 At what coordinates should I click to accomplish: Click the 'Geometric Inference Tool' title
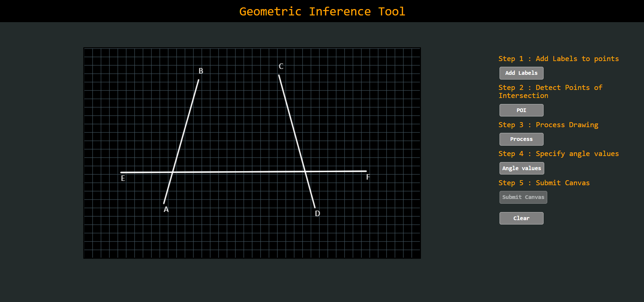[x=322, y=11]
